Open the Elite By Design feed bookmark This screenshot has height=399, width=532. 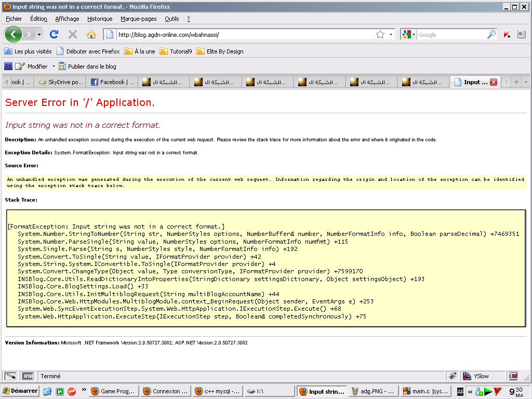[x=220, y=51]
